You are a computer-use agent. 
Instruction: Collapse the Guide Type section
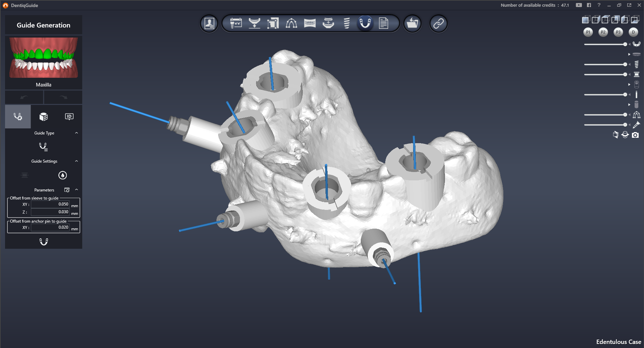tap(77, 133)
